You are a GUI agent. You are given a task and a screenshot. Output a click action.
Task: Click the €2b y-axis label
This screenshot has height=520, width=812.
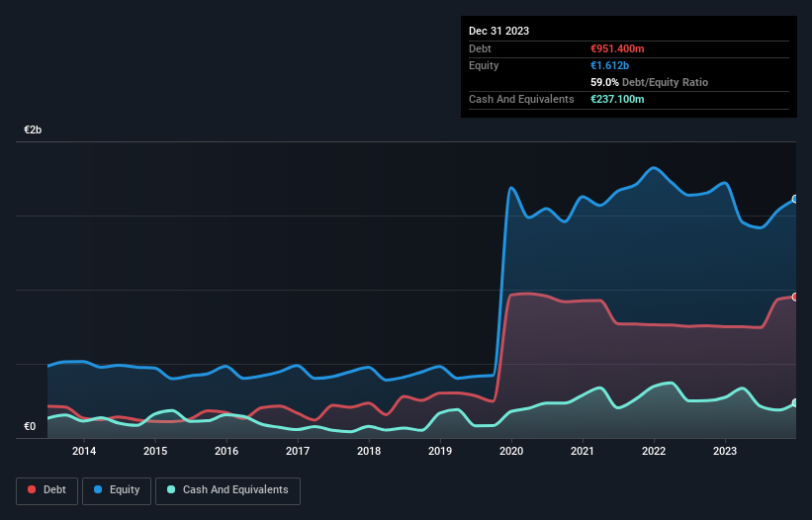(33, 130)
